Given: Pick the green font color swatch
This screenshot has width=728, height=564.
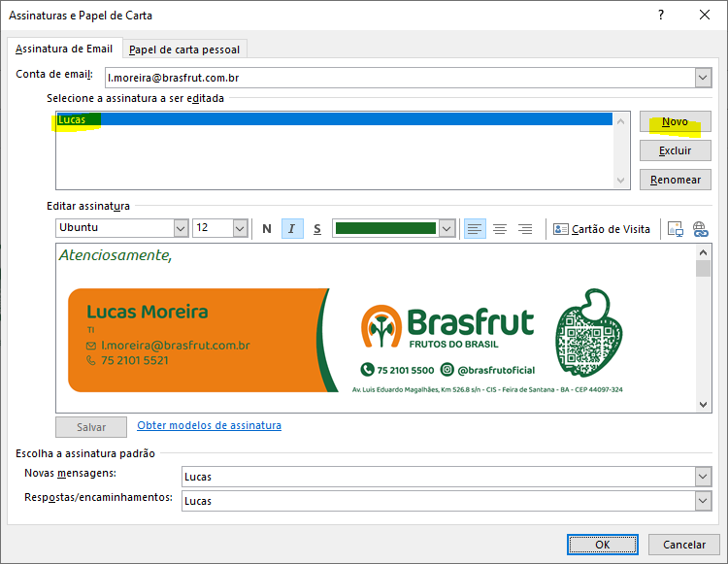Looking at the screenshot, I should [x=385, y=228].
